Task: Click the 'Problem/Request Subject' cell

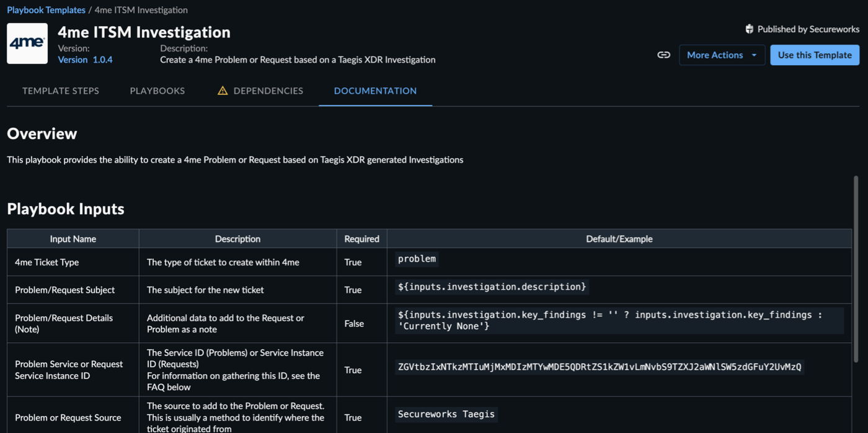Action: click(x=73, y=290)
